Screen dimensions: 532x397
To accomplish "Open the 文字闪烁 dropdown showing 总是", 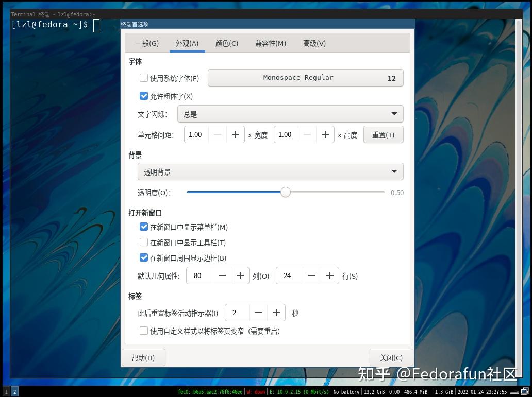I will pyautogui.click(x=291, y=114).
